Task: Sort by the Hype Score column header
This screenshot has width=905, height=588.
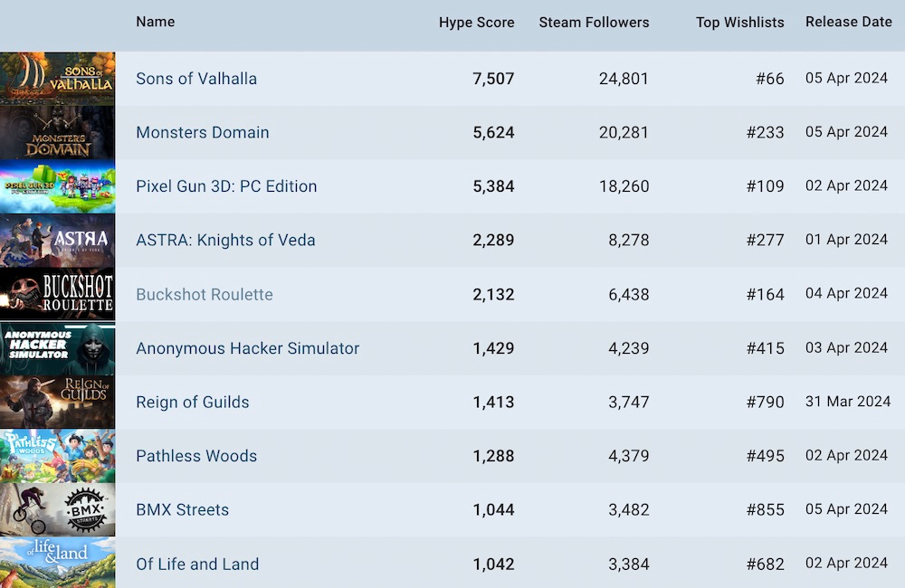Action: pyautogui.click(x=476, y=23)
